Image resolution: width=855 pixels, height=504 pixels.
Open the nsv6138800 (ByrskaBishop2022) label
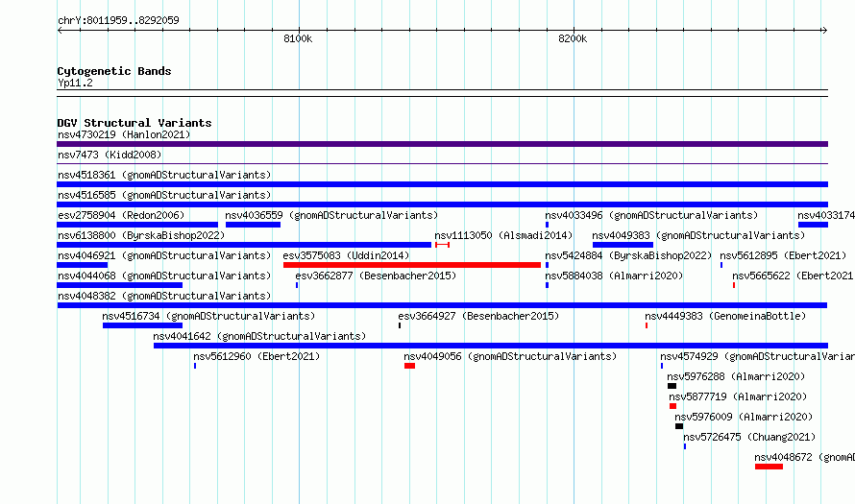(x=141, y=235)
